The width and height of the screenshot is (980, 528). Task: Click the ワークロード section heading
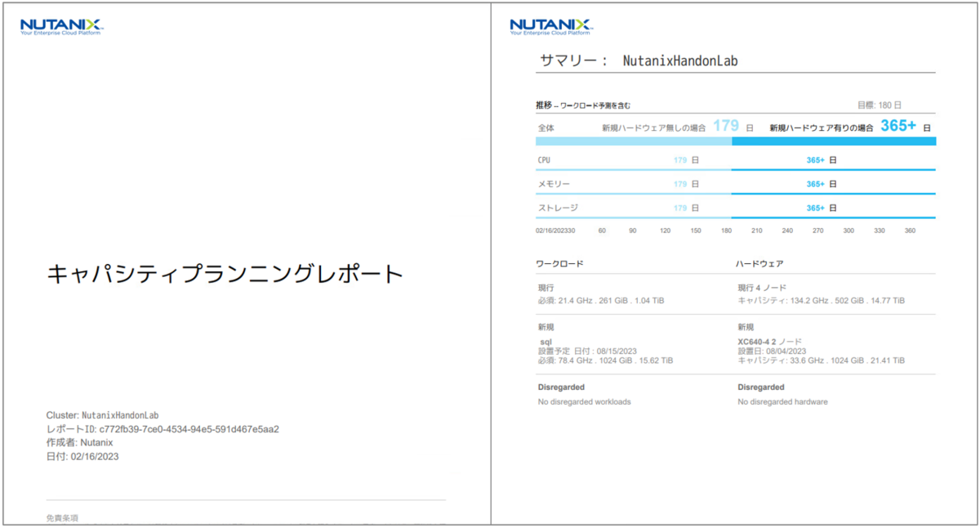(559, 264)
